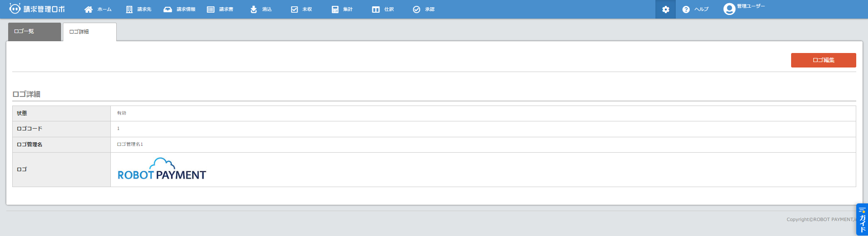Switch to the ロゴ一覧 tab
The width and height of the screenshot is (868, 236).
[x=34, y=32]
